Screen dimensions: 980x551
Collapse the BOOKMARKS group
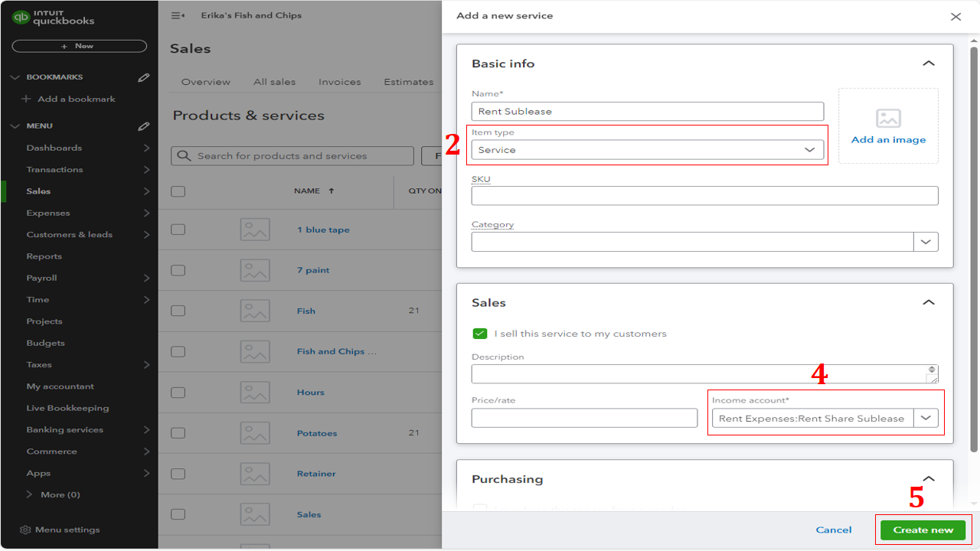[15, 77]
